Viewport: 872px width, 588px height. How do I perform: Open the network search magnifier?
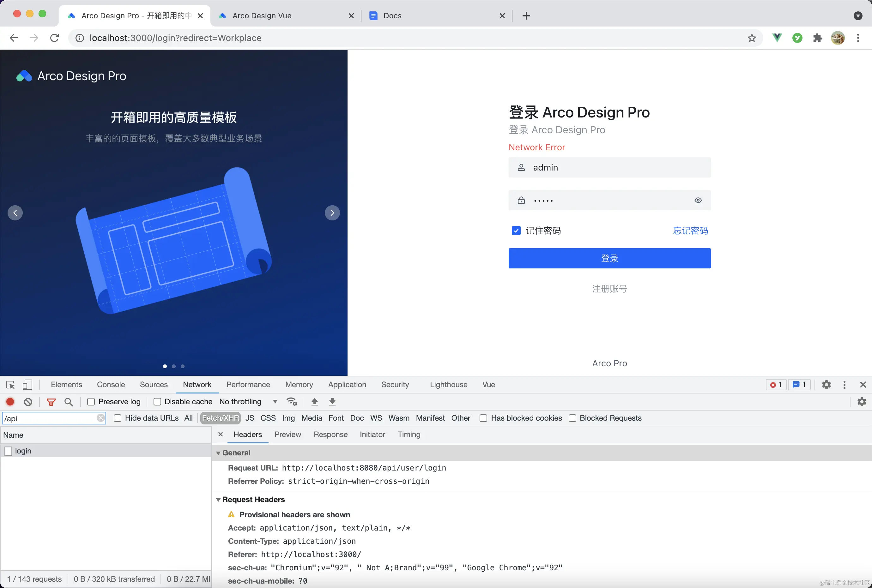click(x=69, y=402)
